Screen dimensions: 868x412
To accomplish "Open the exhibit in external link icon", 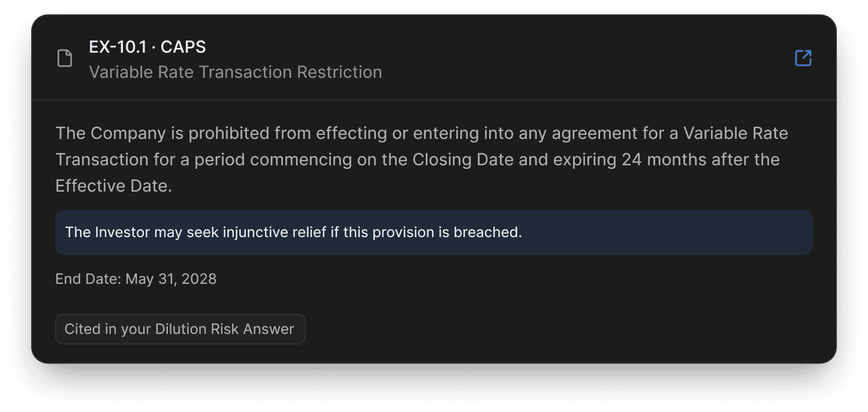I will tap(803, 58).
